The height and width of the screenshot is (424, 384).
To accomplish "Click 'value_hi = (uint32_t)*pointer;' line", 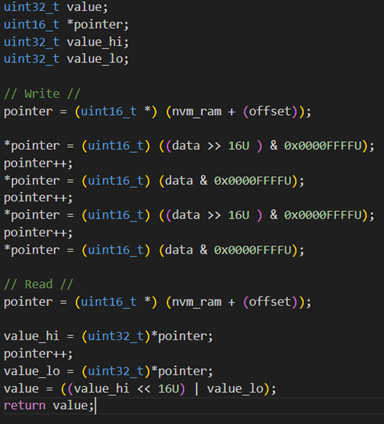I will 108,336.
